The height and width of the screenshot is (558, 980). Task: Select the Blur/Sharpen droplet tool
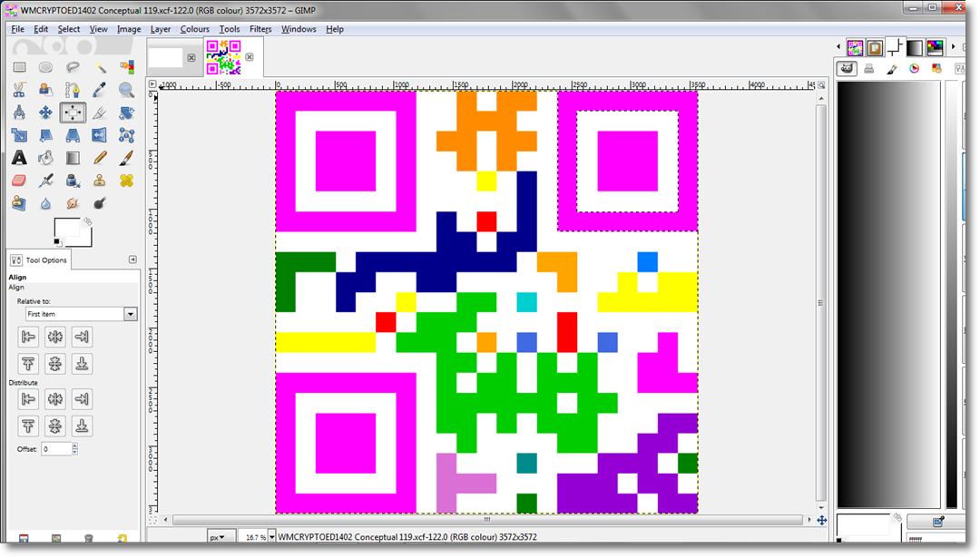tap(45, 203)
